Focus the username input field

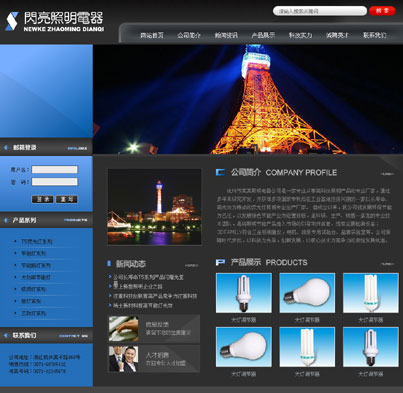(x=55, y=169)
